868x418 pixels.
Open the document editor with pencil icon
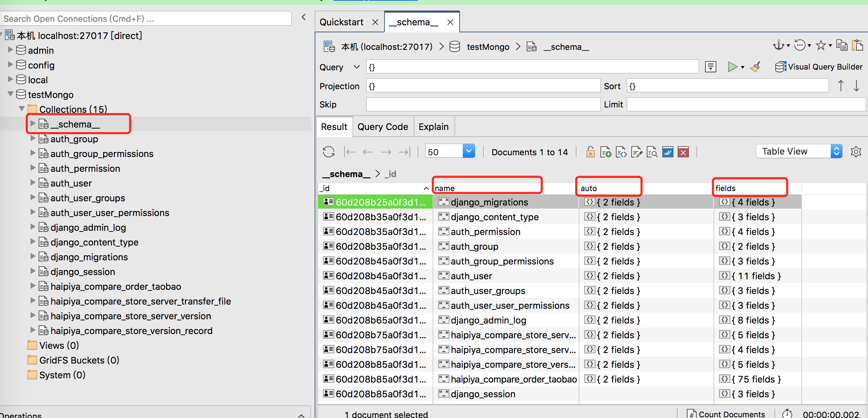click(637, 152)
